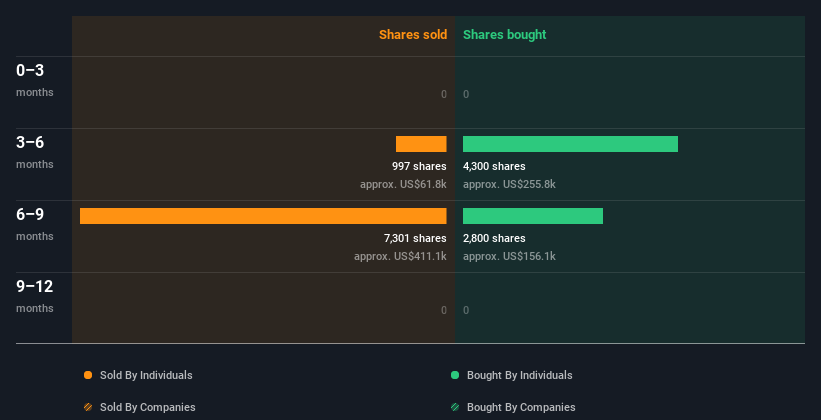Screen dimensions: 821x420
Task: Click the orange Sold By Individuals legend dot
Action: pos(88,375)
